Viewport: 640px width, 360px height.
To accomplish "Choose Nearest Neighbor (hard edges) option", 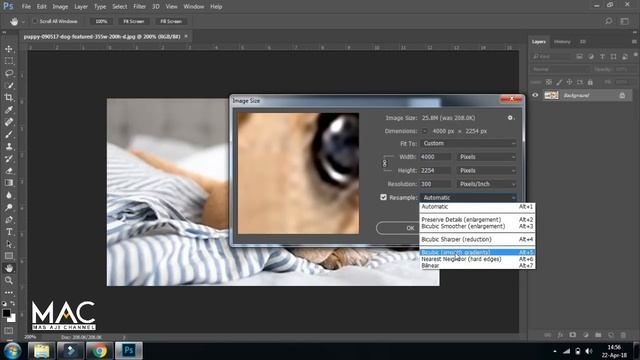I will (x=477, y=259).
